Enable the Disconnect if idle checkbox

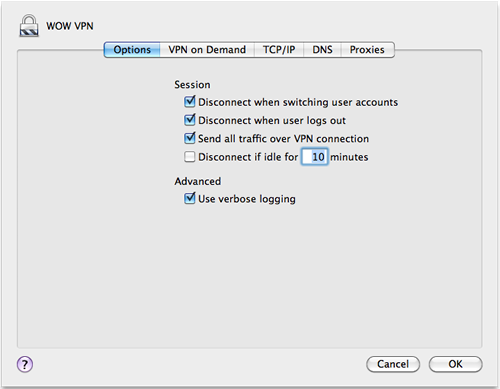pos(190,157)
